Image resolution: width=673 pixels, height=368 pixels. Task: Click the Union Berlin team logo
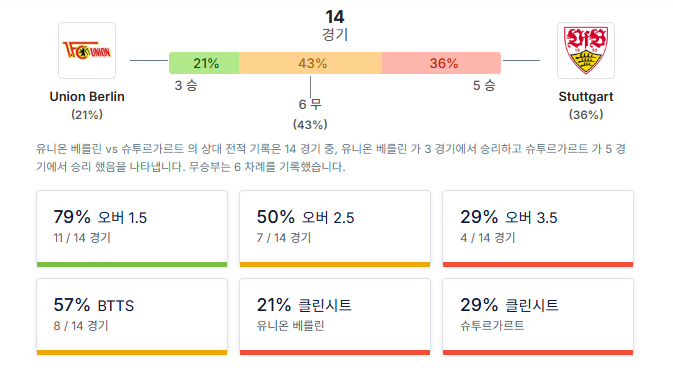click(87, 50)
